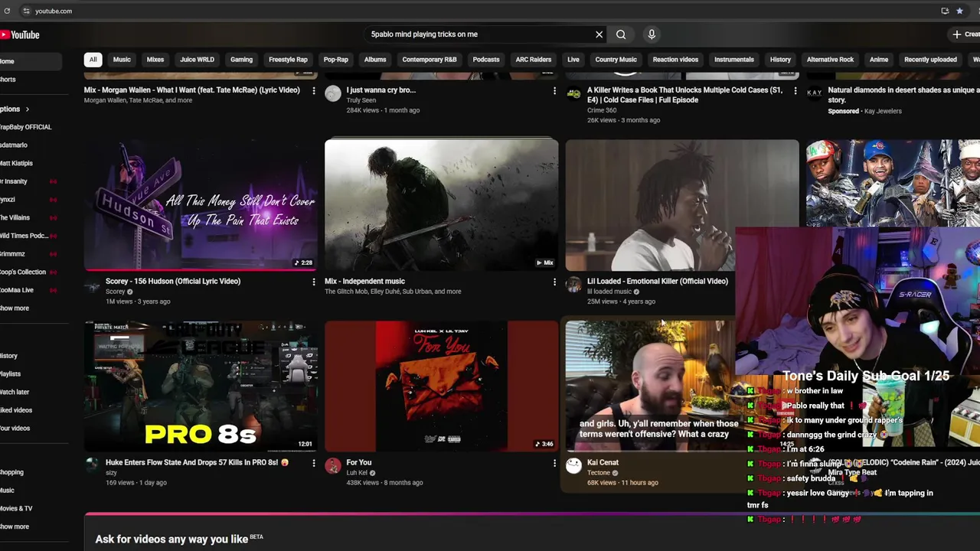Viewport: 980px width, 551px height.
Task: Open Watch later in the sidebar
Action: click(15, 392)
